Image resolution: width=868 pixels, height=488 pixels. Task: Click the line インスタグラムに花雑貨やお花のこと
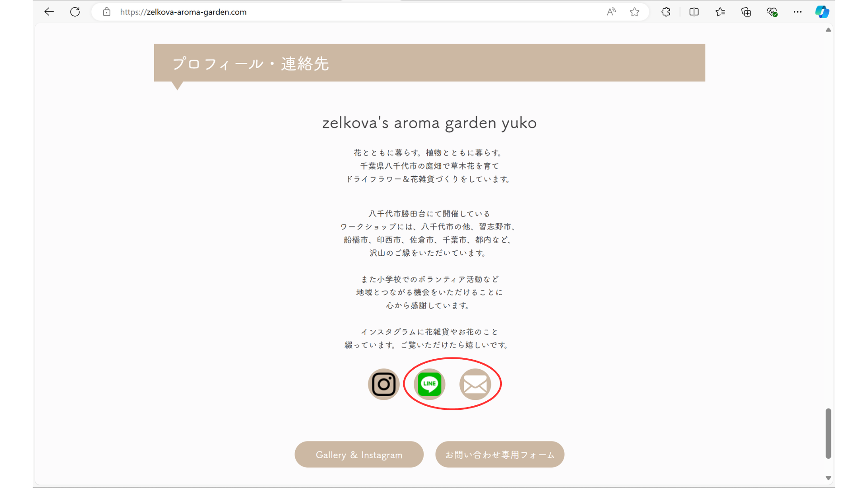click(429, 332)
